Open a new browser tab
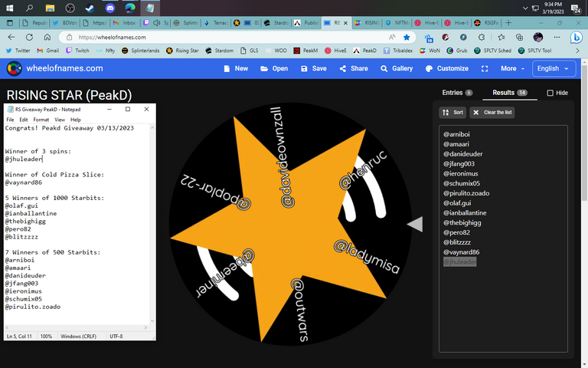Viewport: 588px width, 368px height. (x=508, y=23)
